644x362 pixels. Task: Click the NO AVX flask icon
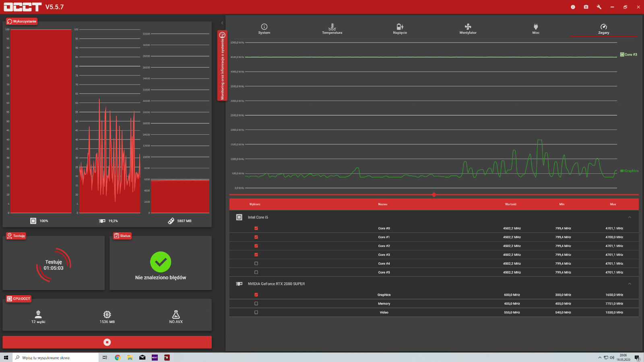click(176, 314)
